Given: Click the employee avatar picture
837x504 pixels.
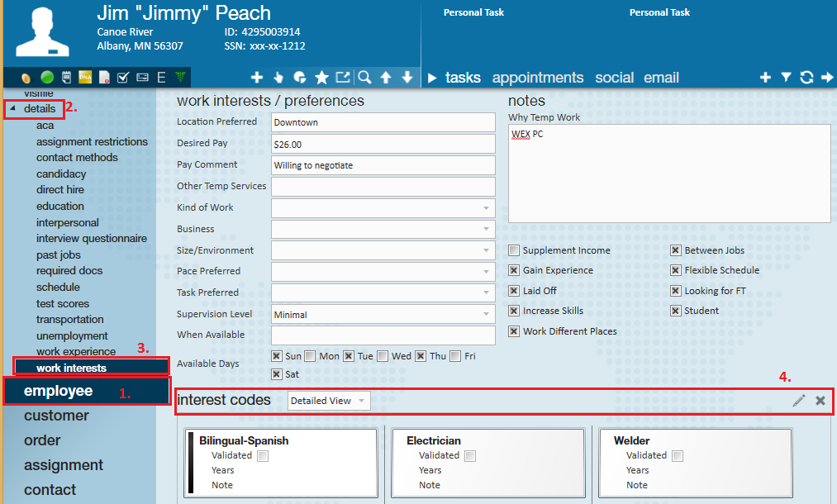Looking at the screenshot, I should click(42, 32).
